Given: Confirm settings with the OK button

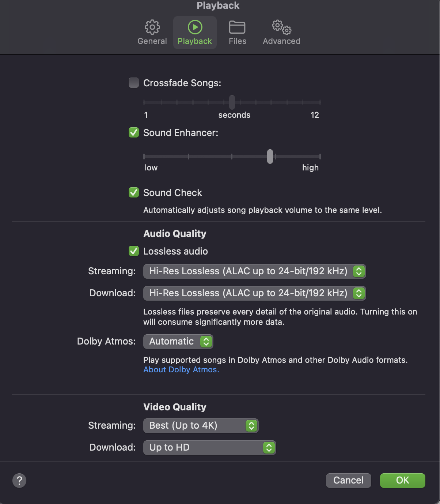Looking at the screenshot, I should tap(402, 480).
